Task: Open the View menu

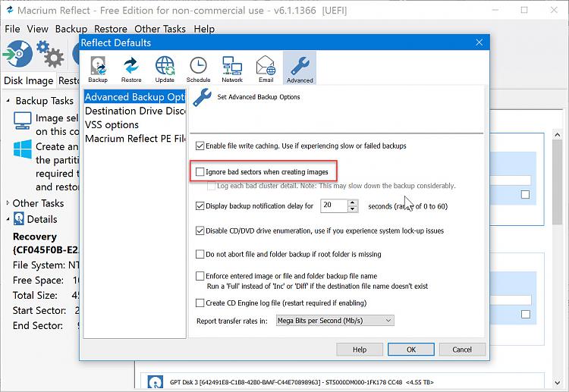Action: click(37, 29)
